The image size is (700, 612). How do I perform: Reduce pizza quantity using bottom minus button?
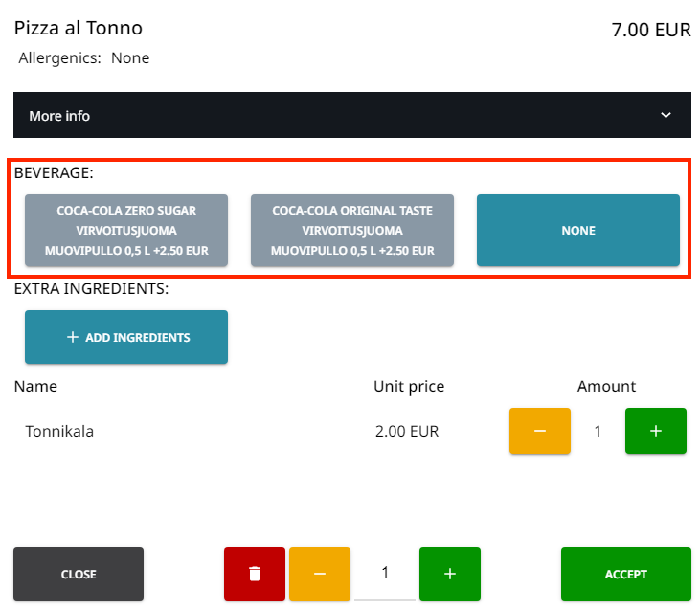click(x=320, y=574)
